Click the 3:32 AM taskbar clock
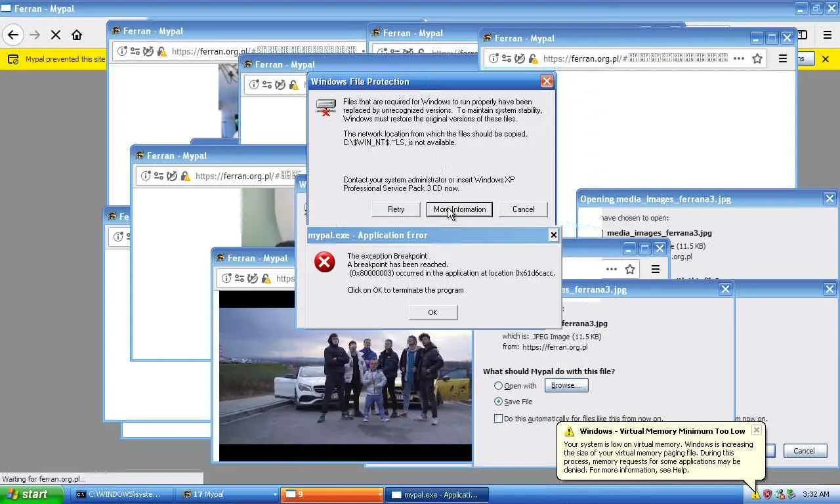The height and width of the screenshot is (504, 840). (816, 494)
